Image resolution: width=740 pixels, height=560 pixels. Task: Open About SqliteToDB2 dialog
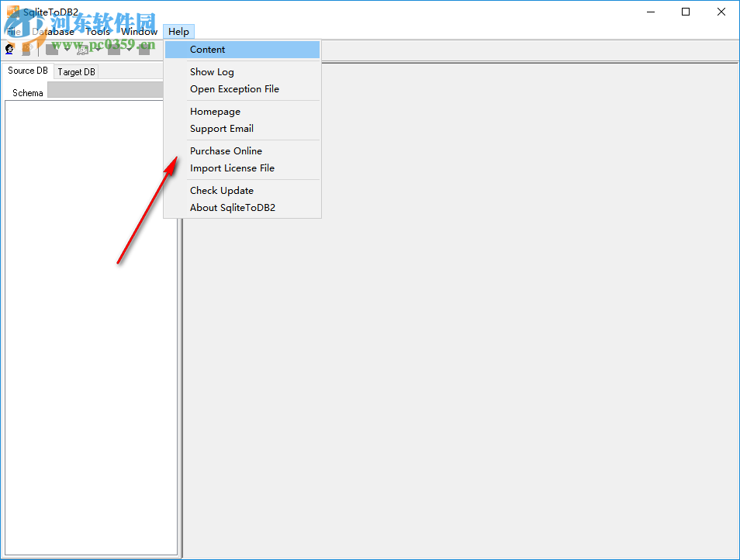tap(242, 208)
